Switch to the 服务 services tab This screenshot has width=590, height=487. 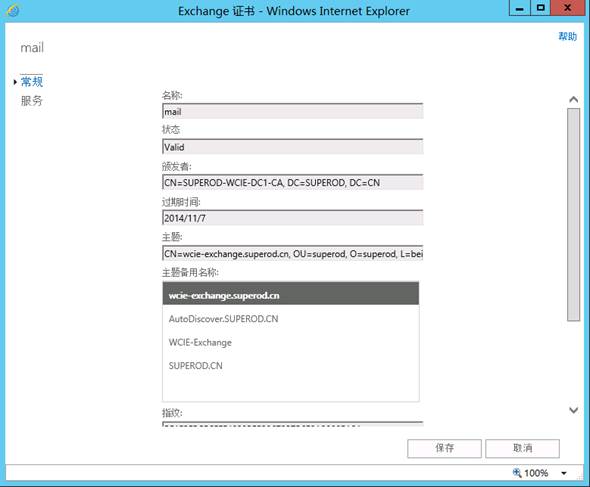pos(32,101)
